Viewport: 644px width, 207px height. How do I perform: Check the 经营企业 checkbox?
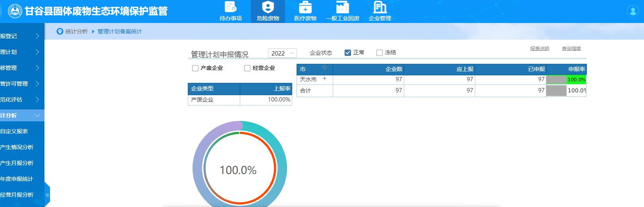(x=247, y=68)
